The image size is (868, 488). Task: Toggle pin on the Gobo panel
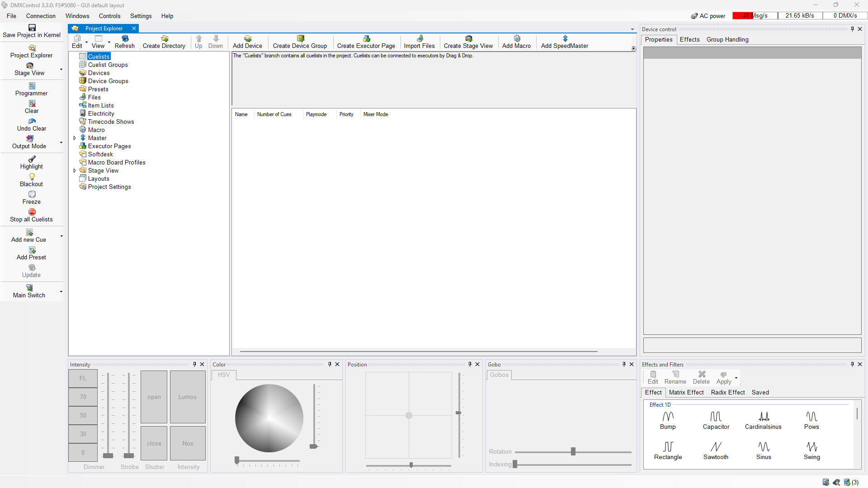click(624, 364)
